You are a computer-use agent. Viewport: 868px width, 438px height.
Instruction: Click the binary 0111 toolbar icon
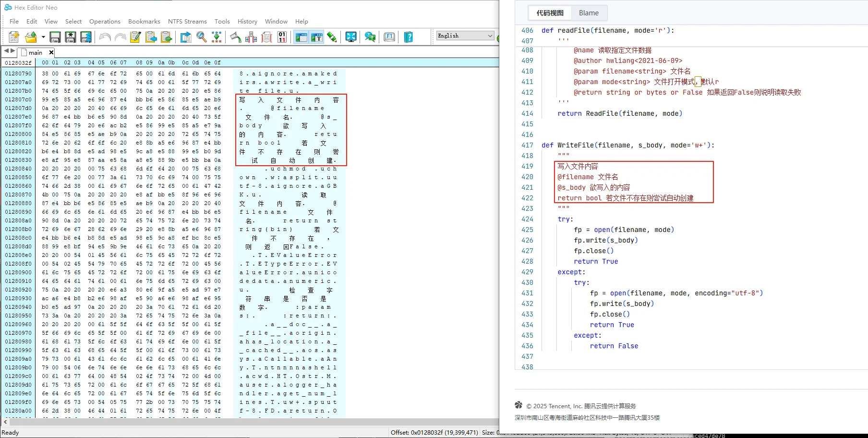pyautogui.click(x=282, y=37)
